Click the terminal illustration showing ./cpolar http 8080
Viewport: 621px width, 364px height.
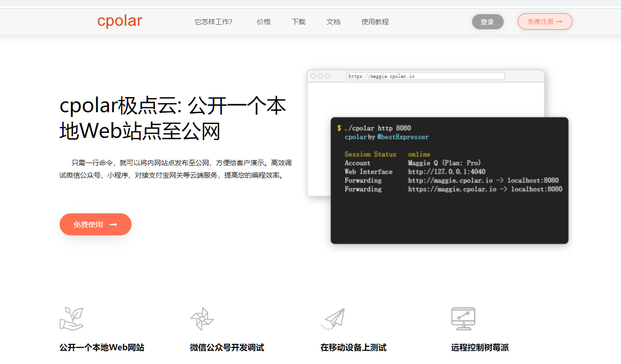pos(450,180)
